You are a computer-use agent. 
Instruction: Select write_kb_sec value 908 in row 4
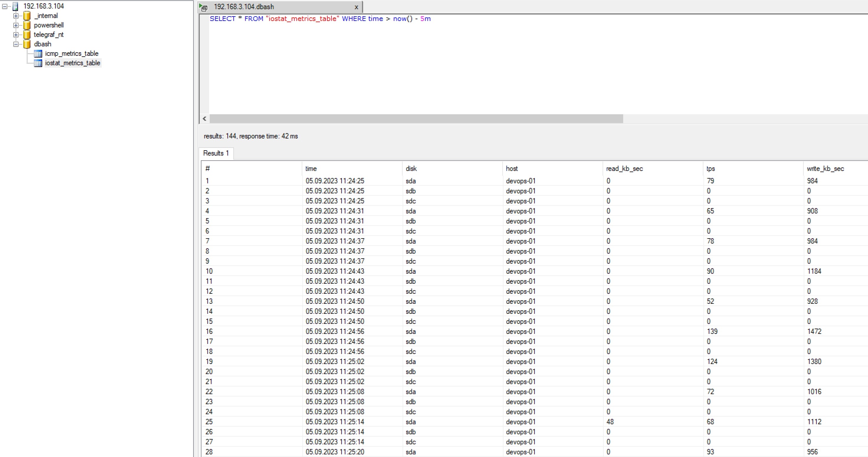pyautogui.click(x=812, y=211)
